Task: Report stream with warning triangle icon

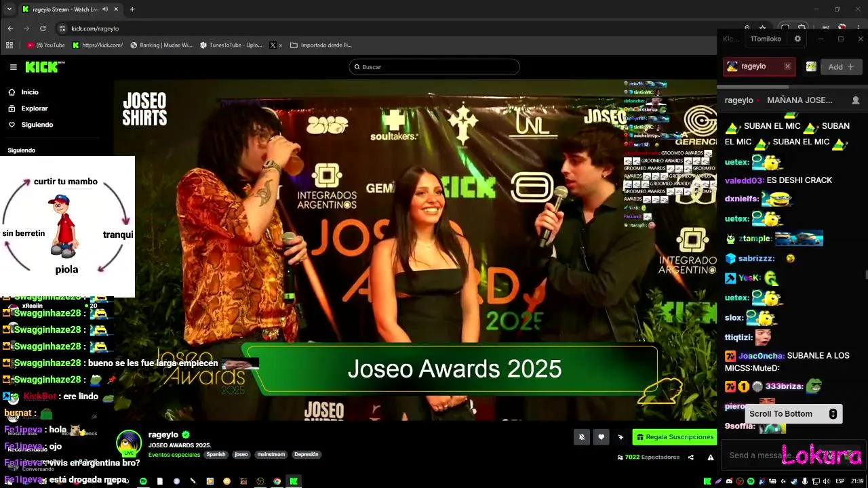Action: point(711,457)
